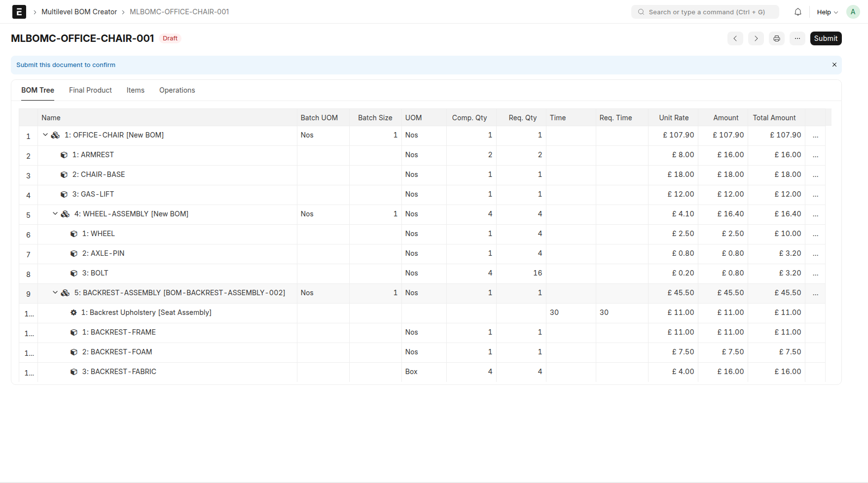The width and height of the screenshot is (868, 483).
Task: Collapse the WHEEL-ASSEMBLY node
Action: point(55,214)
